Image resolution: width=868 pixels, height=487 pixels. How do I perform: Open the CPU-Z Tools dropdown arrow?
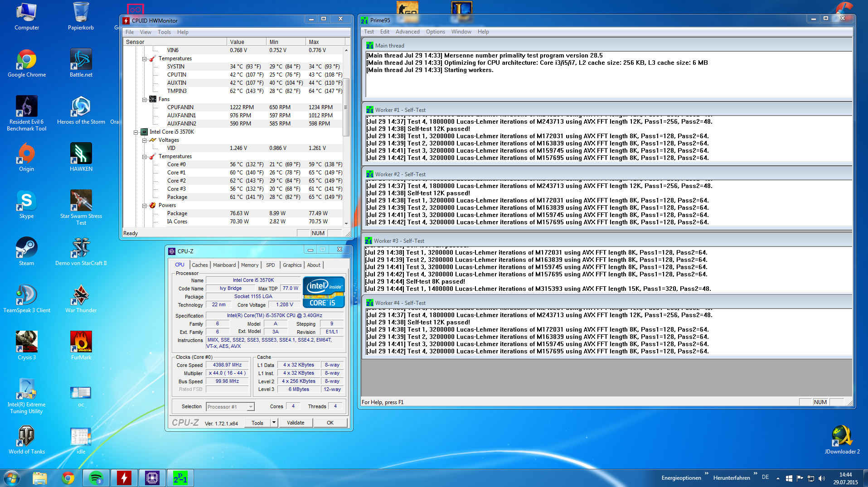point(274,423)
